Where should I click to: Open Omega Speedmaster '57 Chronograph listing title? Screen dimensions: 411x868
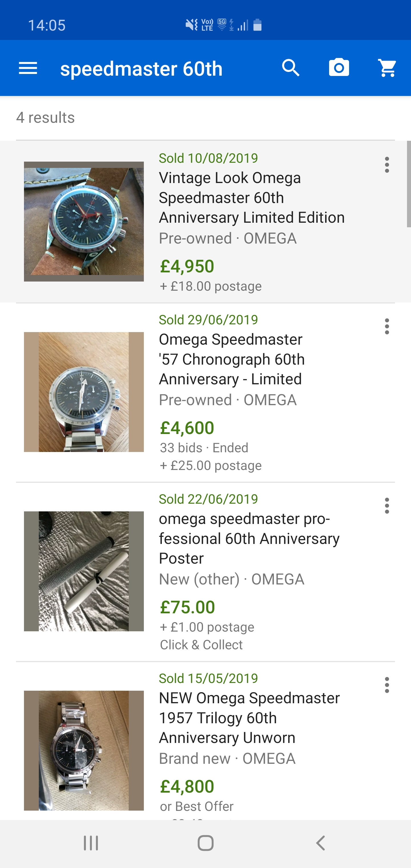pos(232,359)
